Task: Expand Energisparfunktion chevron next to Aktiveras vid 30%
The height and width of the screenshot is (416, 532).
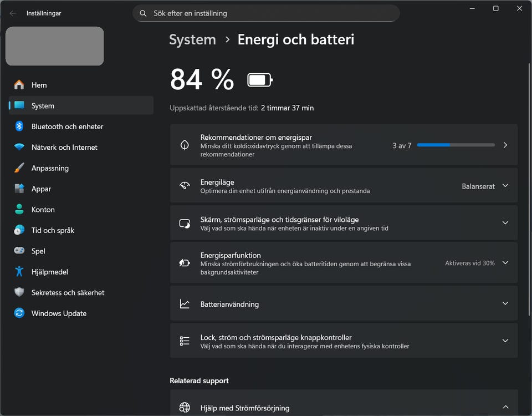Action: (505, 262)
